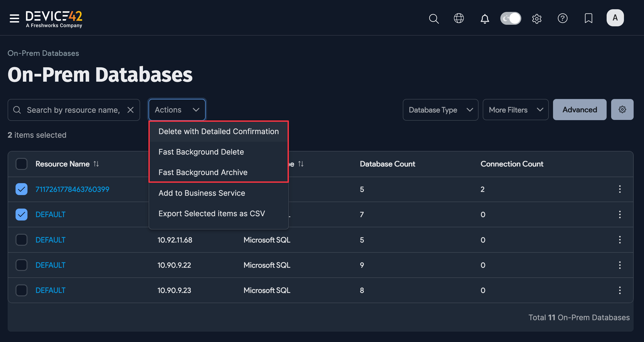Open resource 711726177846376O399 link
The height and width of the screenshot is (342, 644).
point(72,189)
